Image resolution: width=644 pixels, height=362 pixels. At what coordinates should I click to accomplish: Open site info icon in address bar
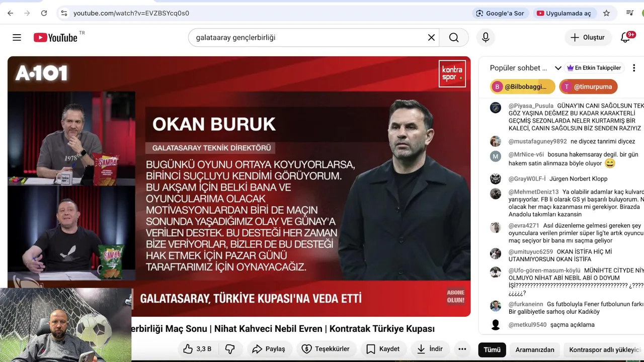click(64, 13)
